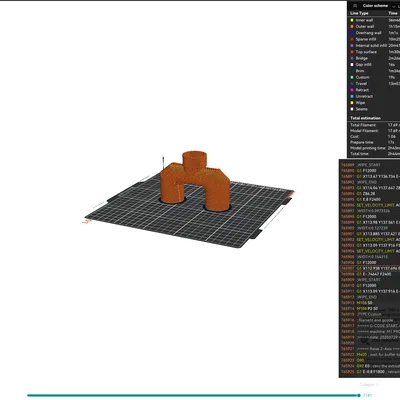Select first WIPE_START G-code line
Image resolution: width=400 pixels, height=400 pixels.
pos(369,165)
